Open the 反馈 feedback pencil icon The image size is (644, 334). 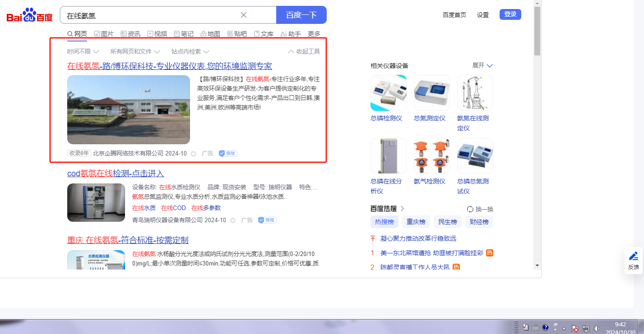tap(633, 256)
